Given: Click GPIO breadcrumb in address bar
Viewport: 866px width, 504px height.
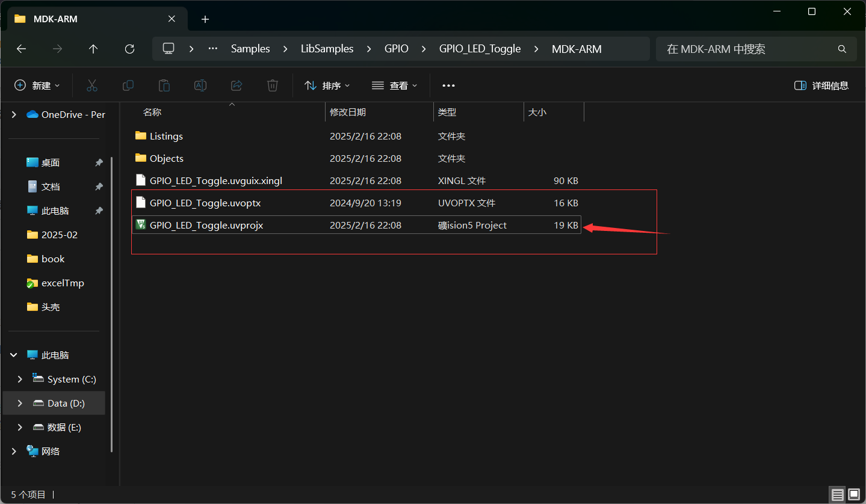Looking at the screenshot, I should (x=396, y=49).
